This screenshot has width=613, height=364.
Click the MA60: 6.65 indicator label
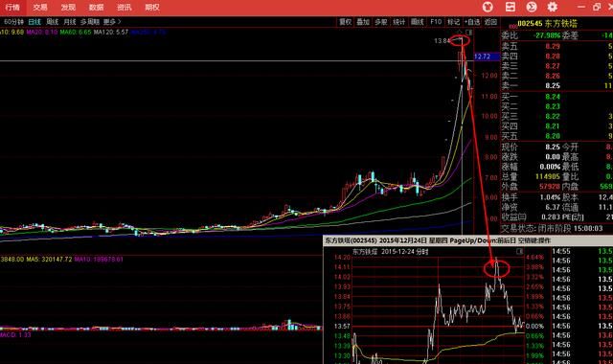click(76, 32)
